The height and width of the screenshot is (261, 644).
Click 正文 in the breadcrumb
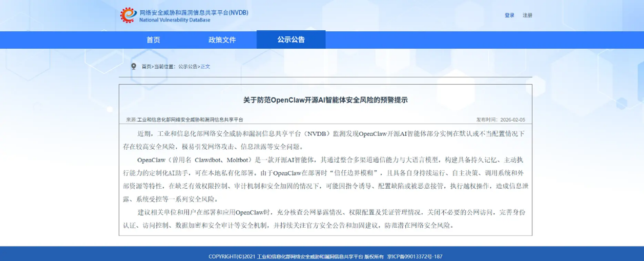click(205, 67)
